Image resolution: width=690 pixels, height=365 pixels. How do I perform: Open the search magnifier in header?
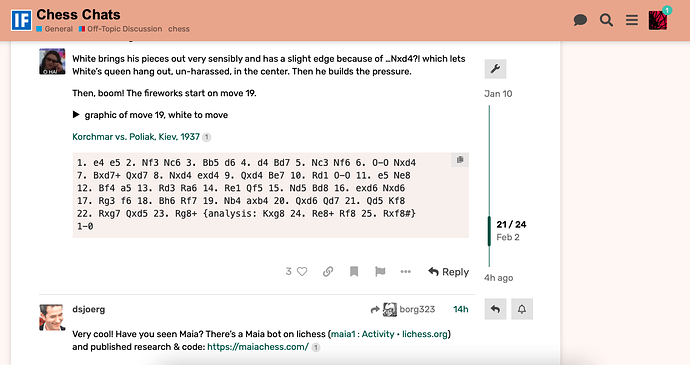click(606, 20)
